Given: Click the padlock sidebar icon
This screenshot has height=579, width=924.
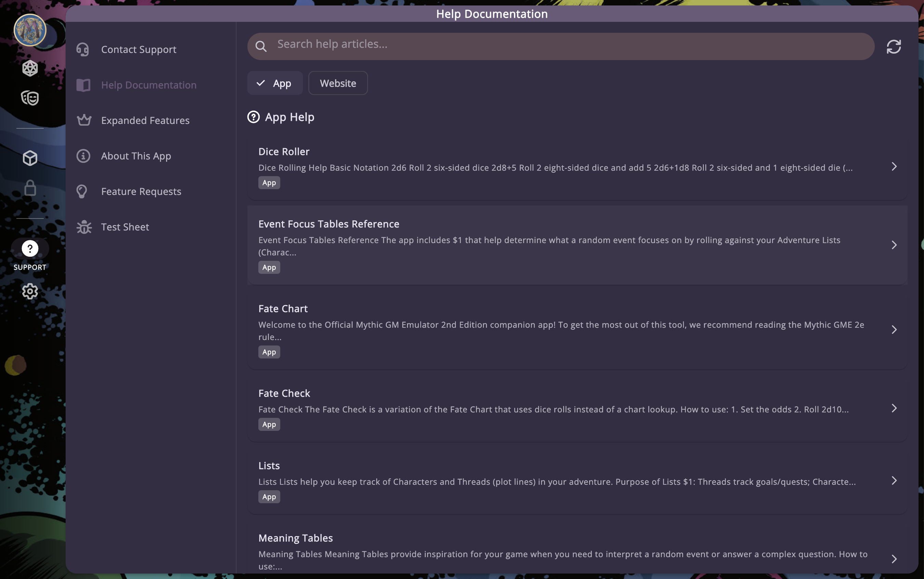Looking at the screenshot, I should tap(30, 188).
